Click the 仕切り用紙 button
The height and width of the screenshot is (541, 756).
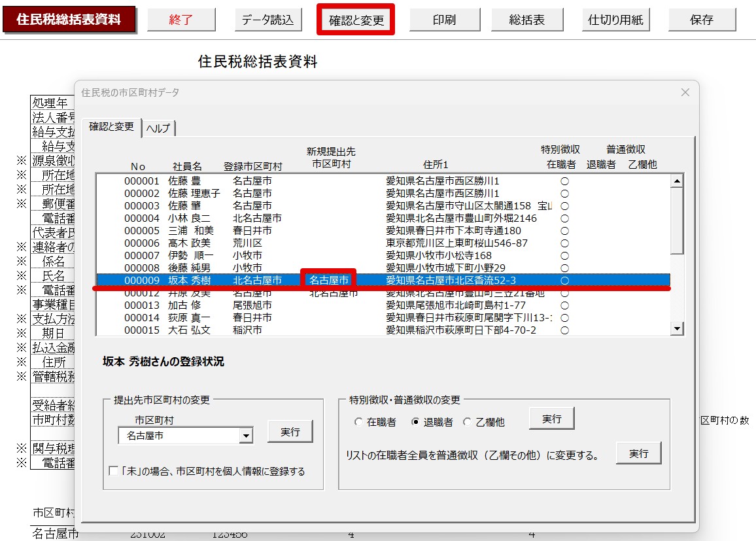pos(615,20)
